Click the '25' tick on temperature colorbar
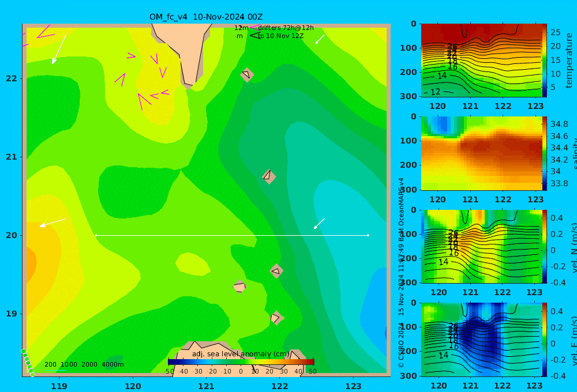 (x=555, y=32)
